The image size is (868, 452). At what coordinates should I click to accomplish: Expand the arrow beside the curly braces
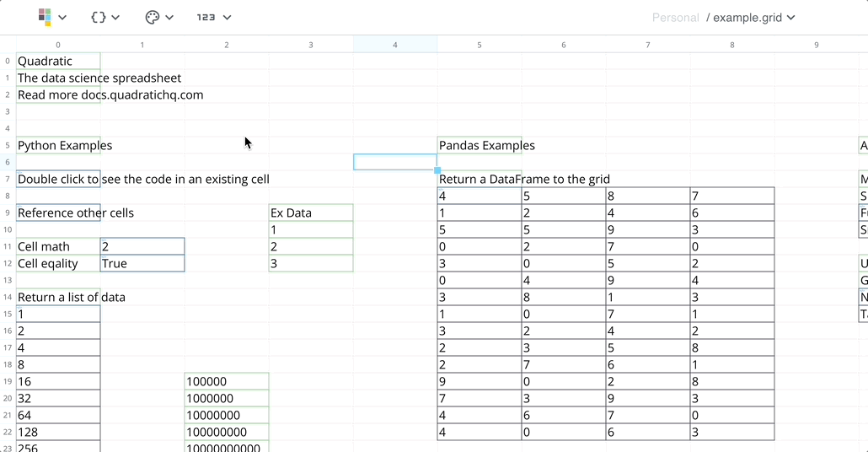[115, 17]
